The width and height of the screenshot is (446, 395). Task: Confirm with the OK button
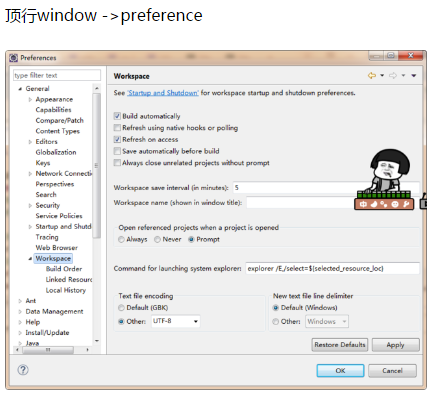pyautogui.click(x=340, y=371)
